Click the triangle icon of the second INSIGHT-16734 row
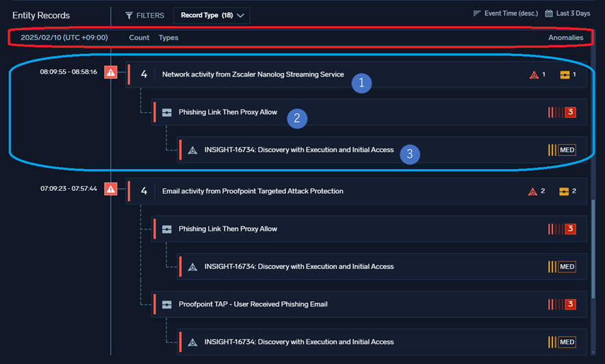605x364 pixels. (x=192, y=268)
